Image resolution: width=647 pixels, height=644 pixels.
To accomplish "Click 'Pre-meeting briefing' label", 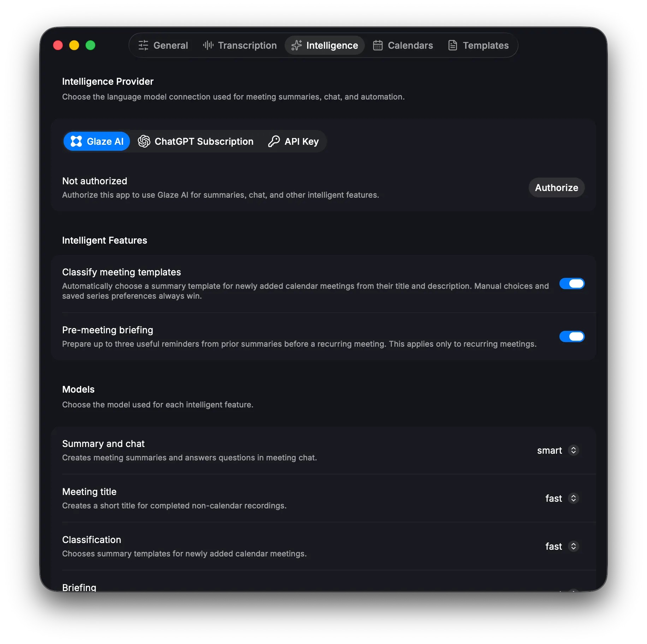I will [108, 330].
